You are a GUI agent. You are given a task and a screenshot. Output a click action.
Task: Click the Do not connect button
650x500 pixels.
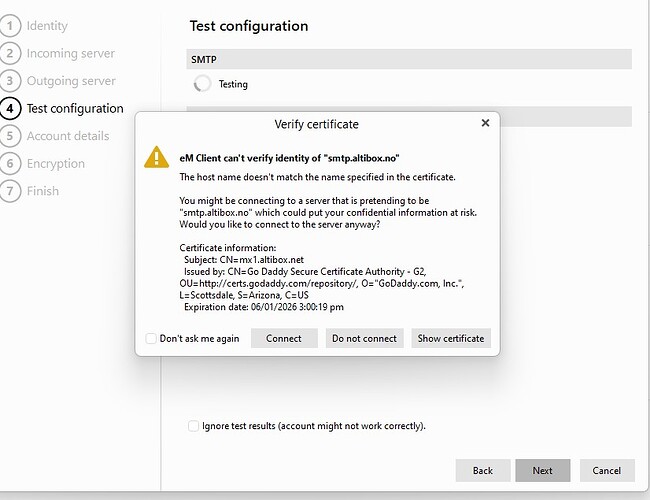point(364,338)
